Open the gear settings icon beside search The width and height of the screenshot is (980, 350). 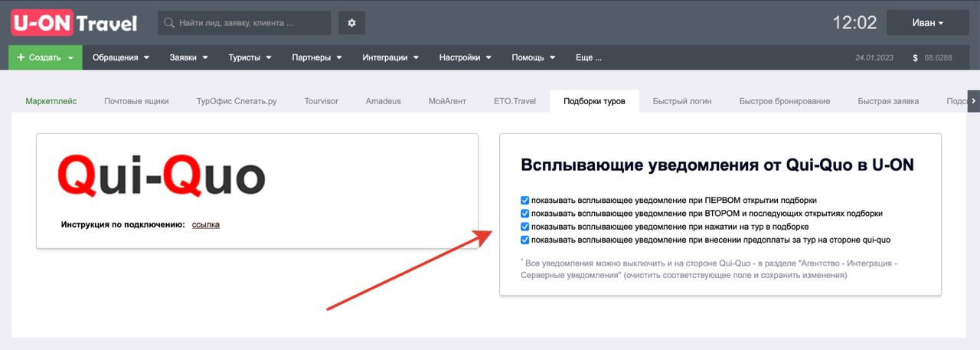pos(351,23)
